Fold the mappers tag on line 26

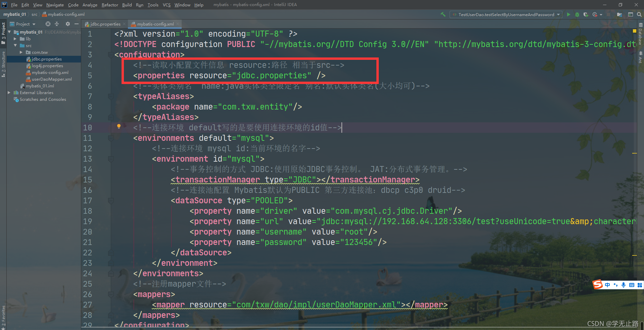[111, 294]
